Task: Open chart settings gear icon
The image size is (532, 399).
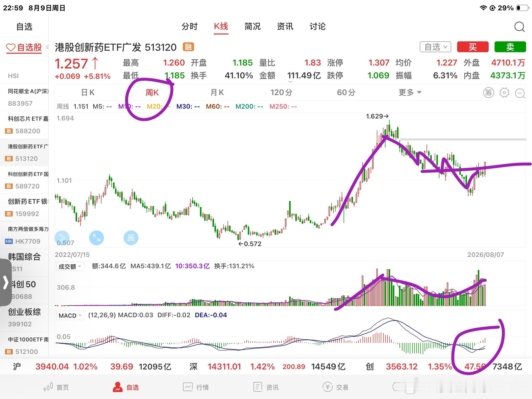Action: point(504,93)
